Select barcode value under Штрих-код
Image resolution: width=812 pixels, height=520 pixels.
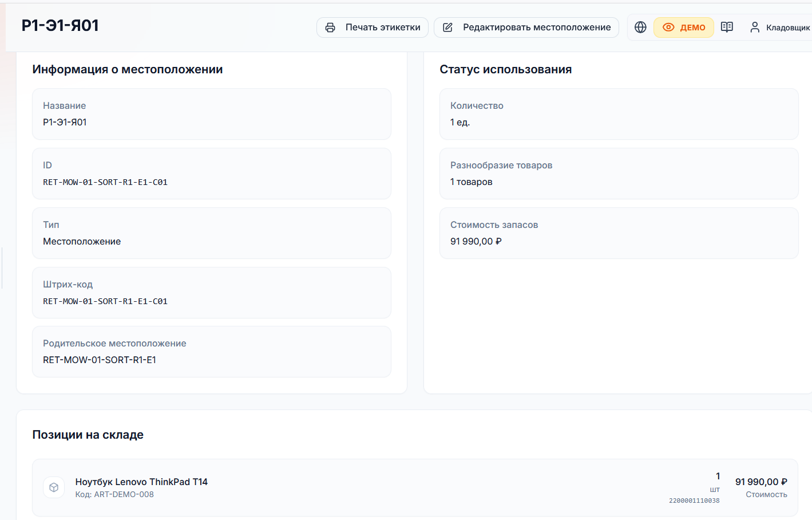[x=105, y=301]
